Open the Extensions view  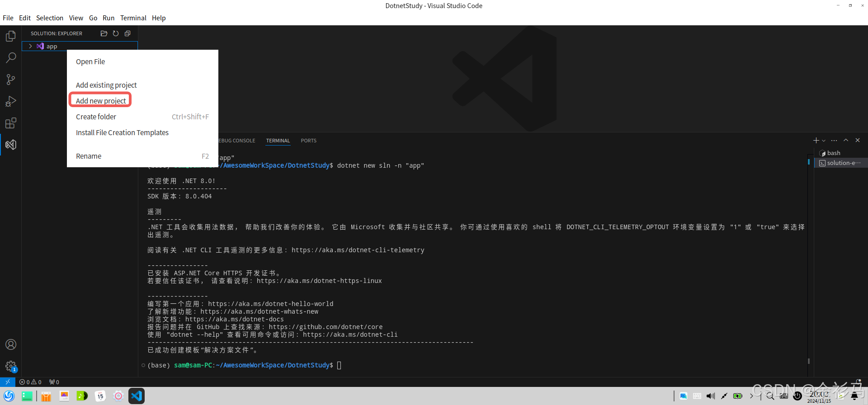[x=11, y=123]
